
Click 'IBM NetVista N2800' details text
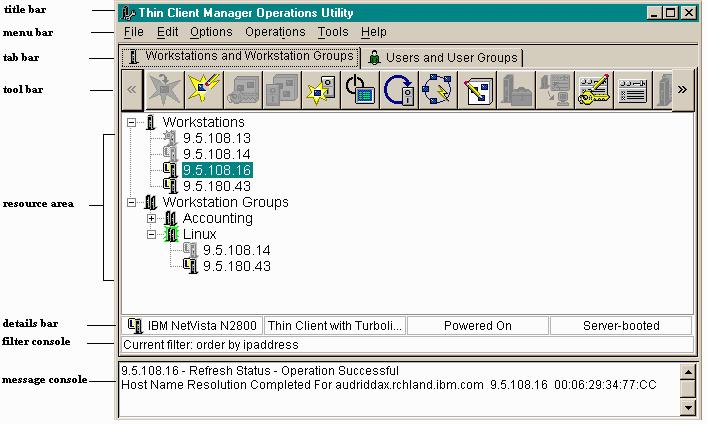[x=202, y=326]
